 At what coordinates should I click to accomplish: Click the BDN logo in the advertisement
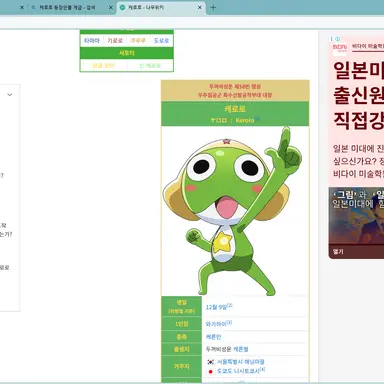click(340, 49)
